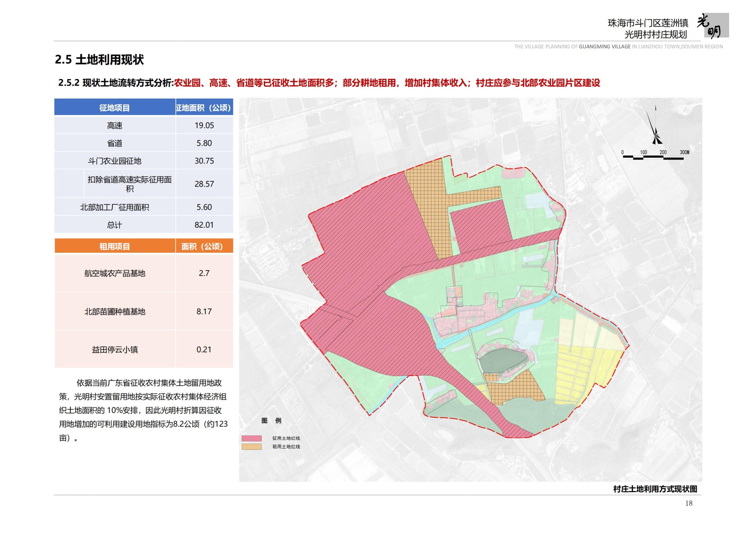Click the 2.5.2 现状土地流转方式分析 subheading
Screen dimensions: 756x535
pos(116,83)
